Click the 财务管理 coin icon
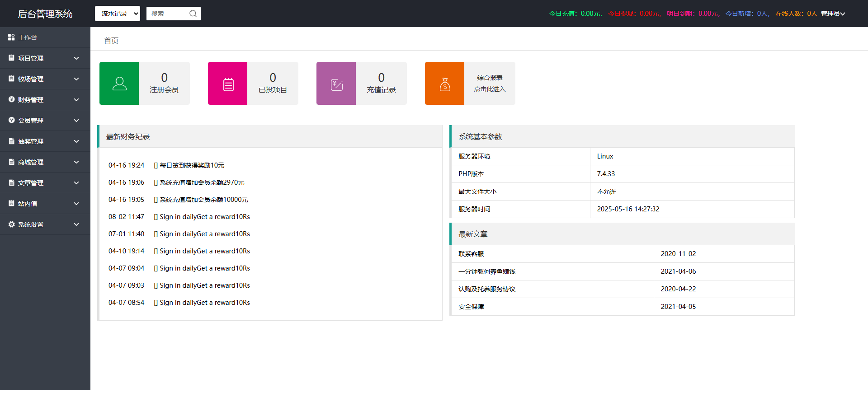This screenshot has height=397, width=868. click(x=11, y=99)
